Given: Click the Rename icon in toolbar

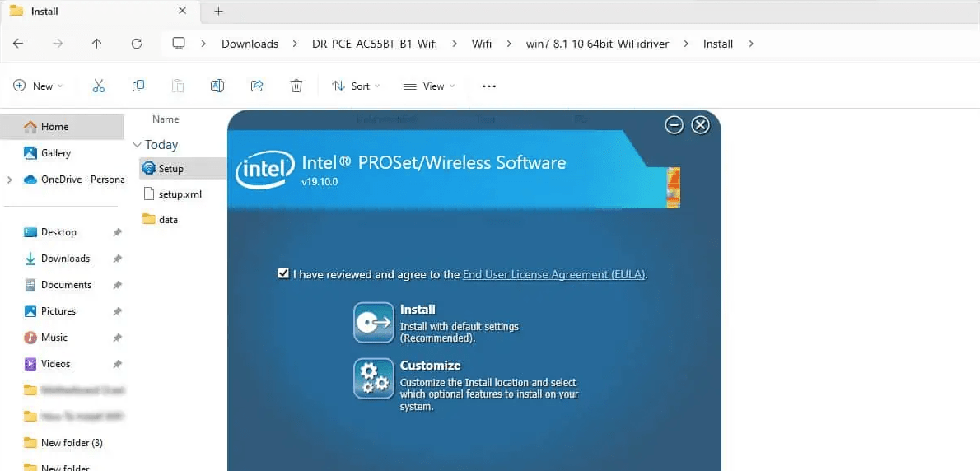Looking at the screenshot, I should point(217,86).
